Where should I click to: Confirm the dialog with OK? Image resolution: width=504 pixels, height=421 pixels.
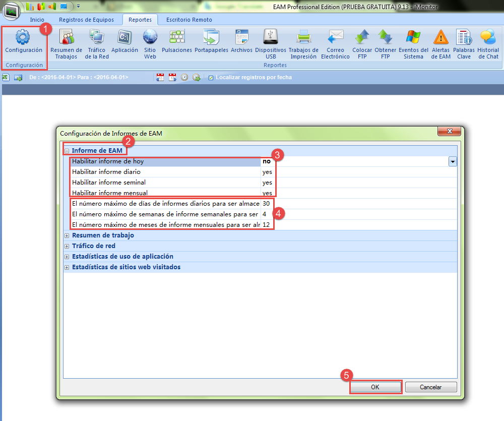click(x=375, y=387)
